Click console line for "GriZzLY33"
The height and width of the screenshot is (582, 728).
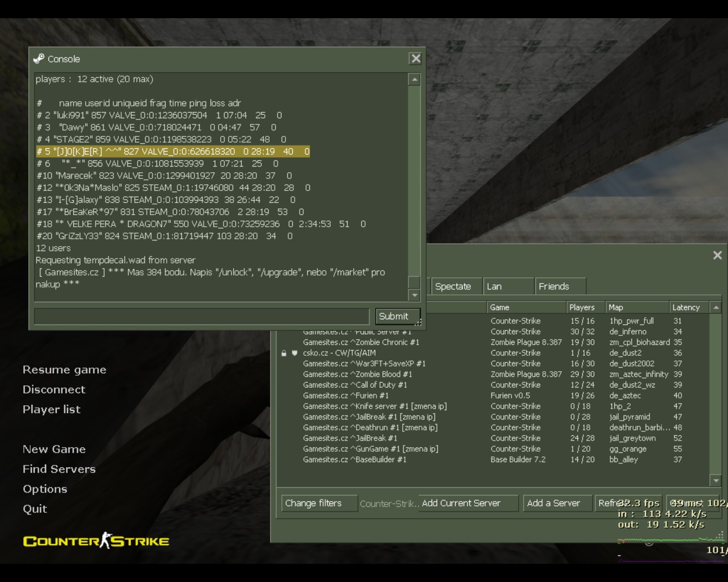click(x=165, y=236)
